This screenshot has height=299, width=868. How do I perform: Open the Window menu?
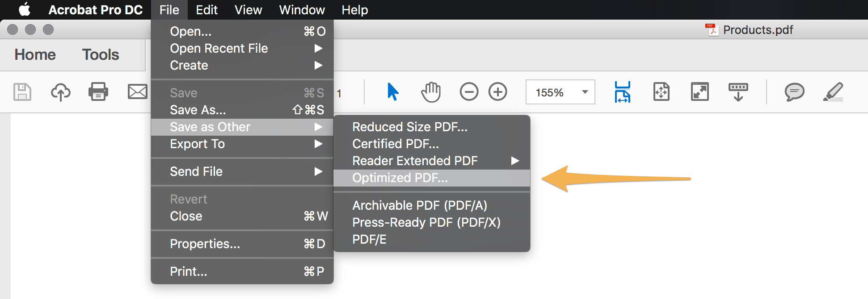(x=302, y=10)
